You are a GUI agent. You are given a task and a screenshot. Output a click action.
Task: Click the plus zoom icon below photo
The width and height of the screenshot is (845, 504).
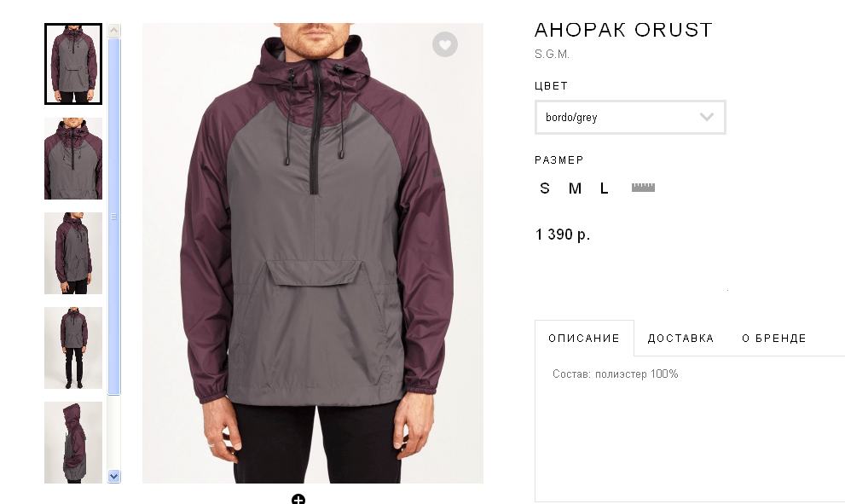tap(298, 499)
